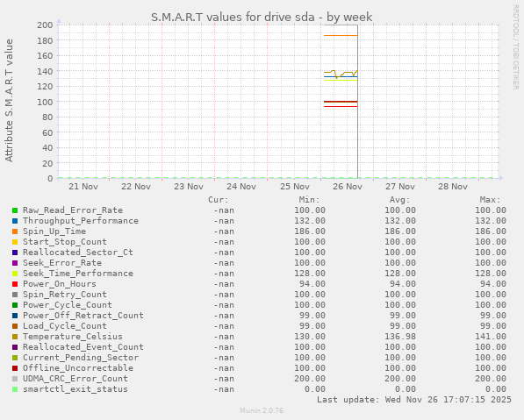Click the Spin_Up_Time legend label
This screenshot has width=524, height=420.
[x=54, y=231]
